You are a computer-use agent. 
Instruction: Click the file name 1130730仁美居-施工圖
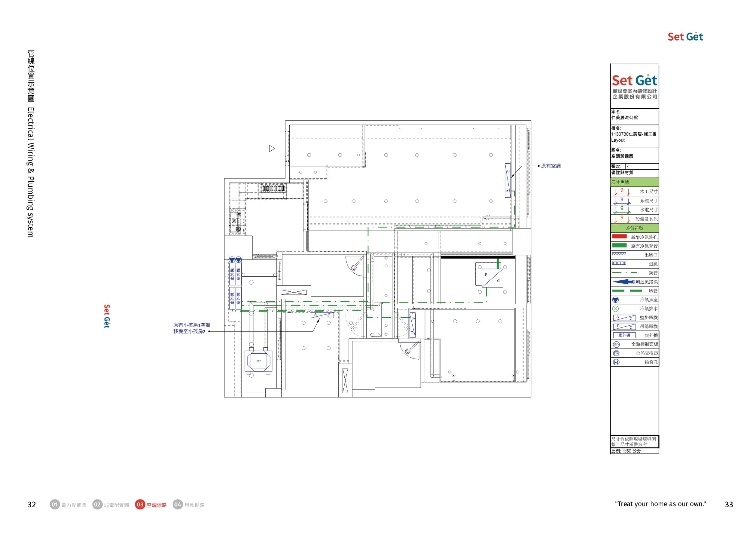(633, 134)
